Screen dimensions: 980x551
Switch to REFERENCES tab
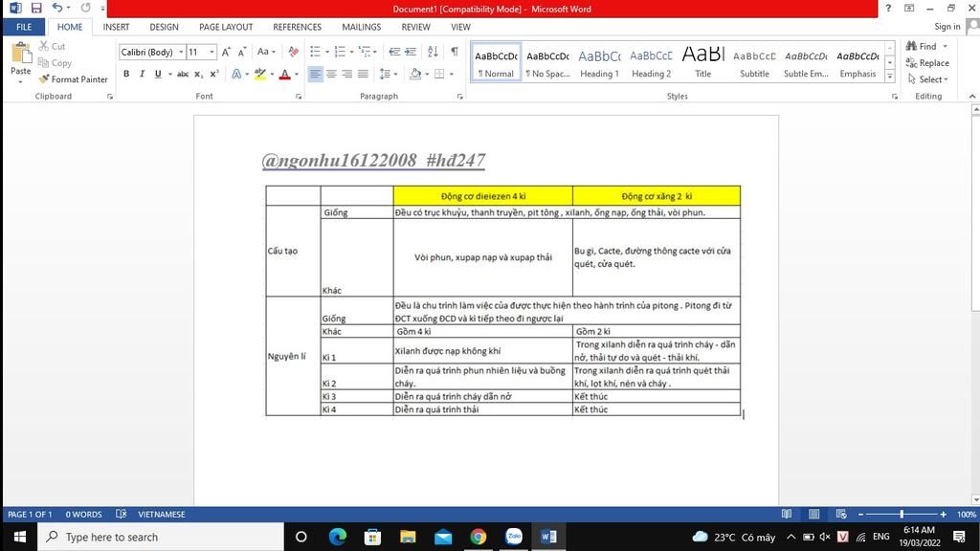click(297, 27)
